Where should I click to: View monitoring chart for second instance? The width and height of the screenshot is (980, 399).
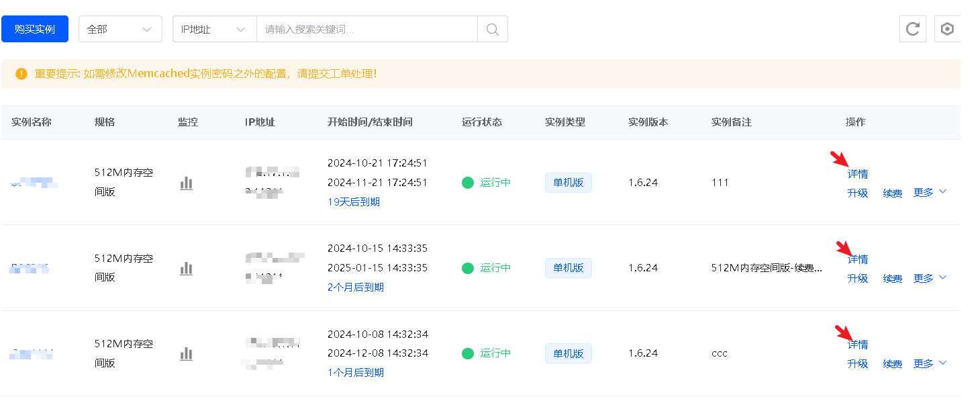pos(186,268)
